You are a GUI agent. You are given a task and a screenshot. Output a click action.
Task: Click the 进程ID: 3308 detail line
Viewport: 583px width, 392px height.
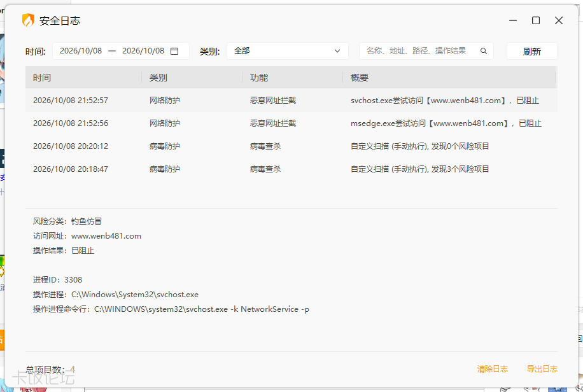pyautogui.click(x=58, y=279)
